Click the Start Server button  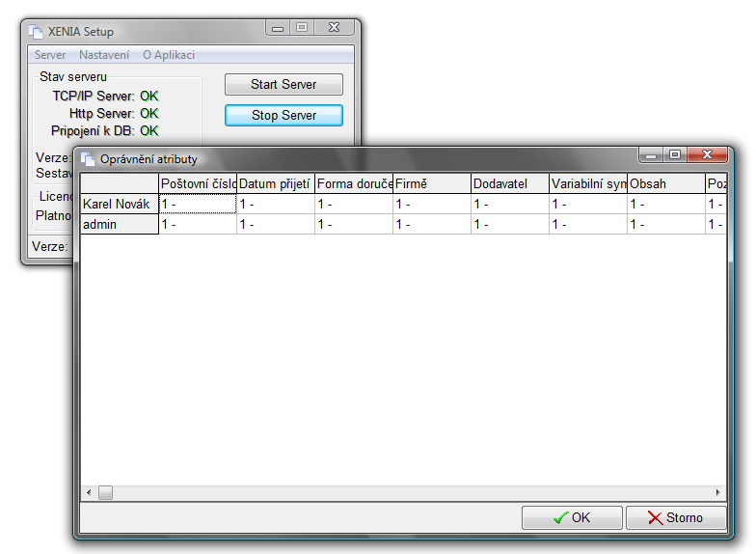pos(283,85)
